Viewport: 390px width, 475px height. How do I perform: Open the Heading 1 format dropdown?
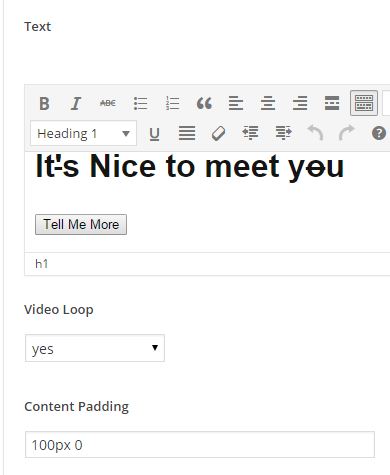[x=83, y=134]
